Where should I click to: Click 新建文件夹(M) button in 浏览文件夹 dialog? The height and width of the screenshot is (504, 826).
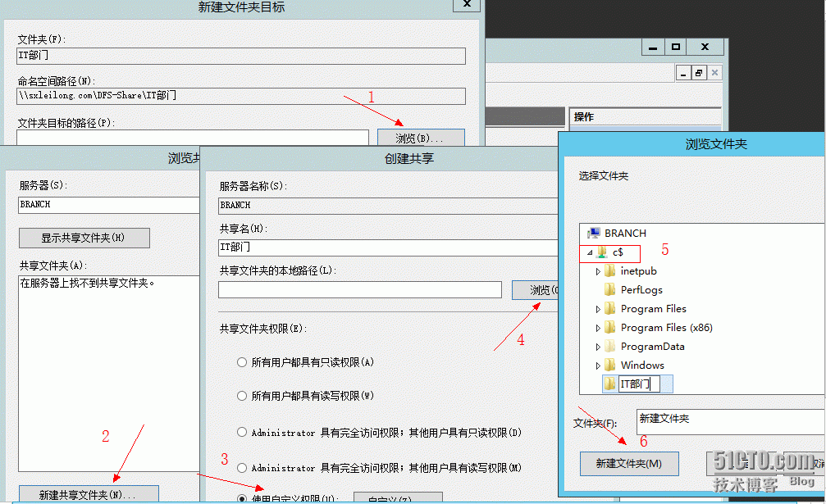click(629, 464)
